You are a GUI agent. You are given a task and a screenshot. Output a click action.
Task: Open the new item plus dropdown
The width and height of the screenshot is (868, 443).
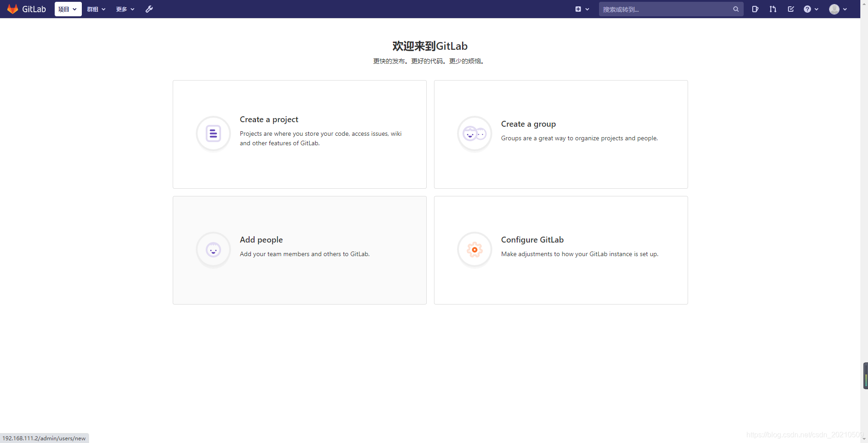(x=582, y=9)
